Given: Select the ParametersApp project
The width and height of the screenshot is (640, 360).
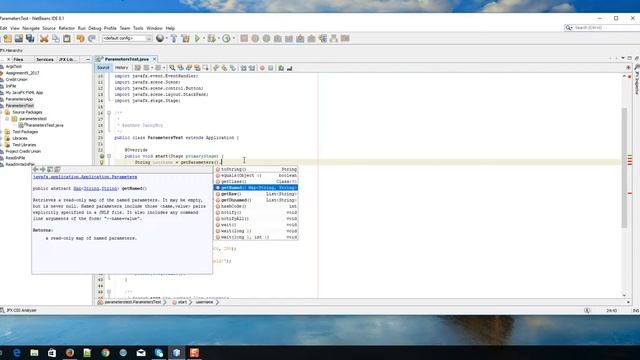Looking at the screenshot, I should point(19,99).
